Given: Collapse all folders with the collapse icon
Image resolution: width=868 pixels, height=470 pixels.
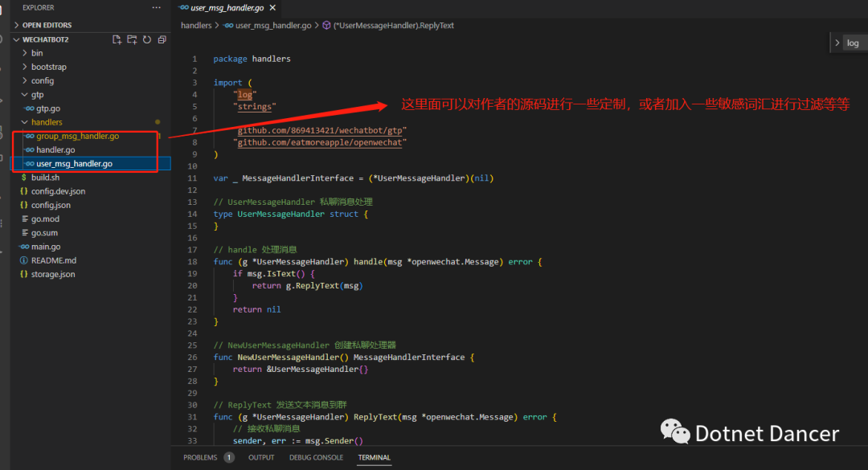Looking at the screenshot, I should click(162, 39).
